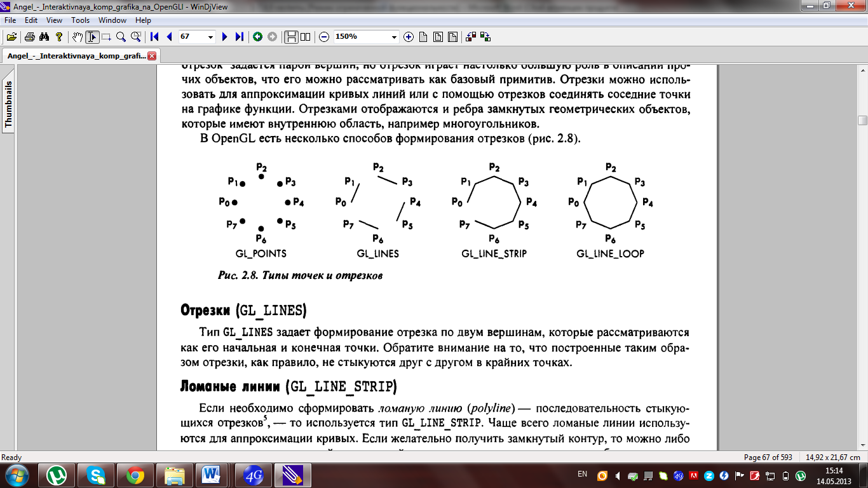
Task: Zoom out with the minus button
Action: (x=324, y=37)
